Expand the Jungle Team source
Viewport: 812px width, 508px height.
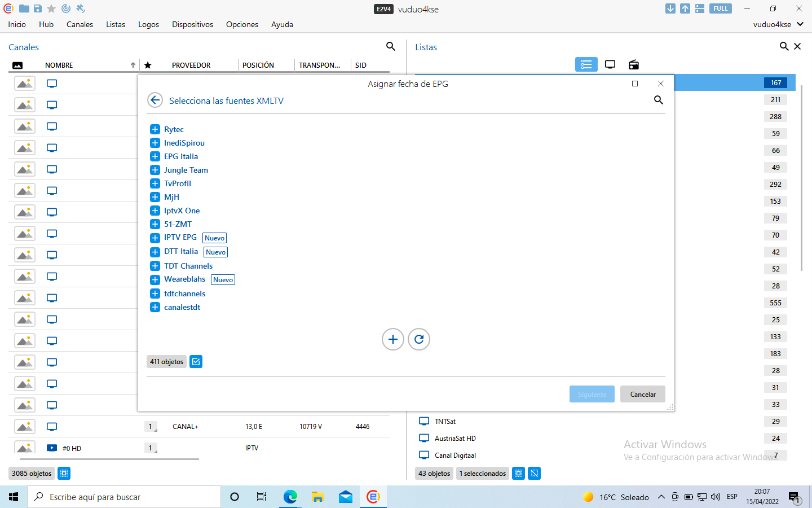(155, 170)
